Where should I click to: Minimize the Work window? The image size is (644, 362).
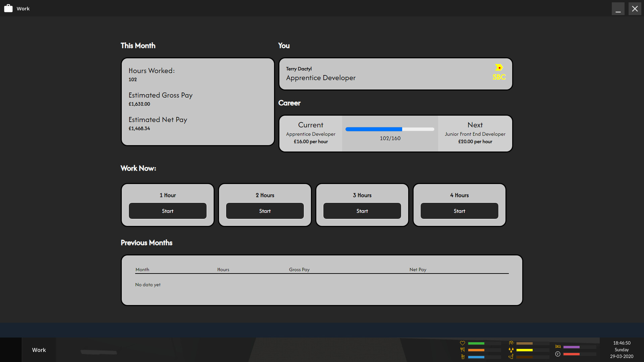pos(618,9)
